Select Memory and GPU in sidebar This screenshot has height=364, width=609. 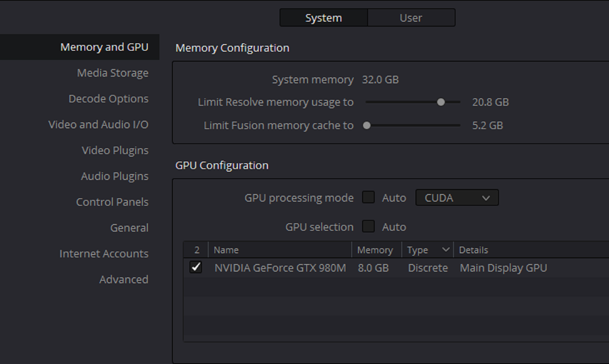[79, 47]
